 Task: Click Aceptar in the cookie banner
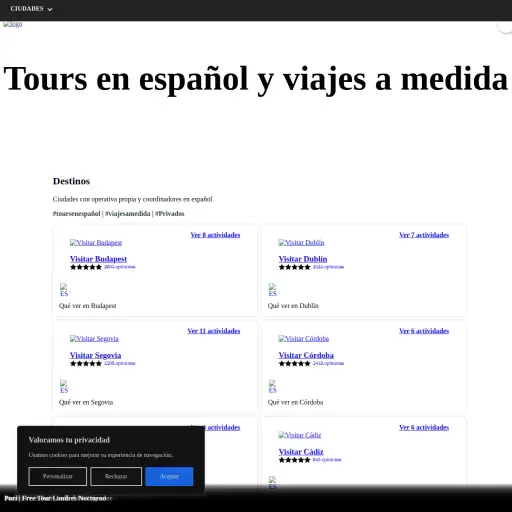169,476
